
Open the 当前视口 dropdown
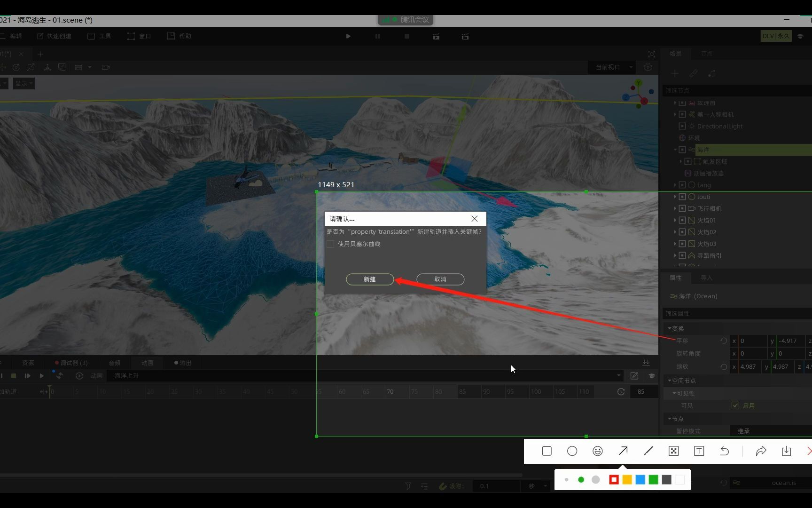[x=612, y=67]
